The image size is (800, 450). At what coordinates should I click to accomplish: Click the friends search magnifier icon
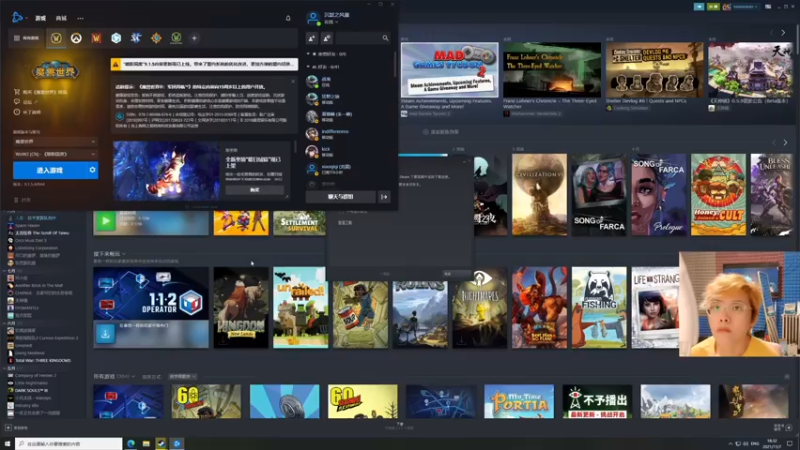click(x=385, y=38)
